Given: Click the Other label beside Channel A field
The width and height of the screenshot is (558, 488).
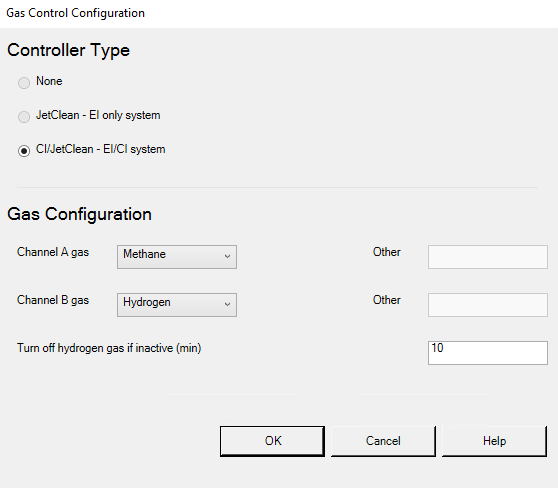Looking at the screenshot, I should (386, 252).
